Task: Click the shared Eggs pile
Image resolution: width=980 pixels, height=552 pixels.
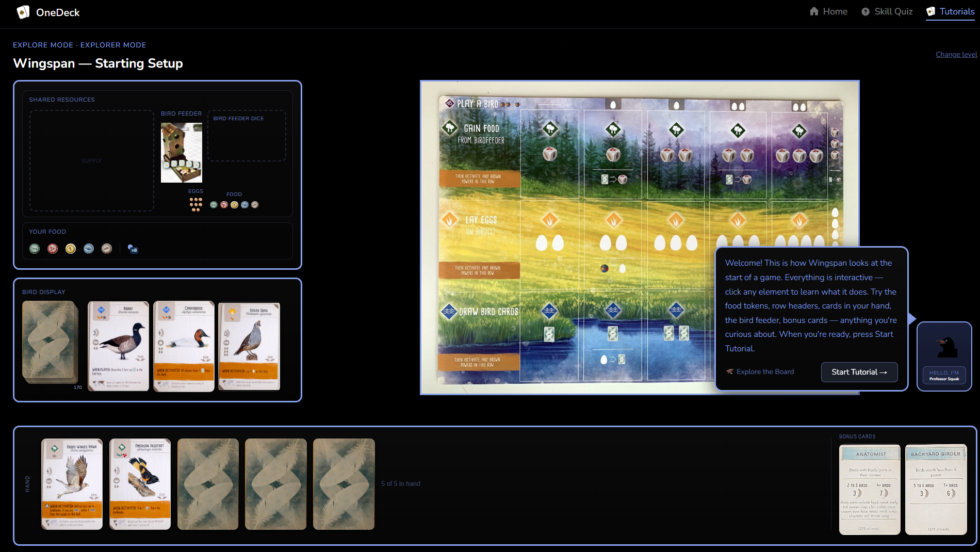Action: click(196, 204)
